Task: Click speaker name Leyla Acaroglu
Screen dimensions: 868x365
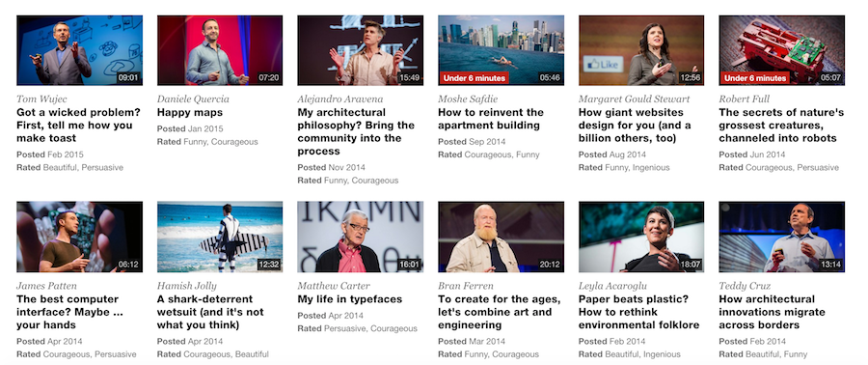Action: pyautogui.click(x=613, y=286)
